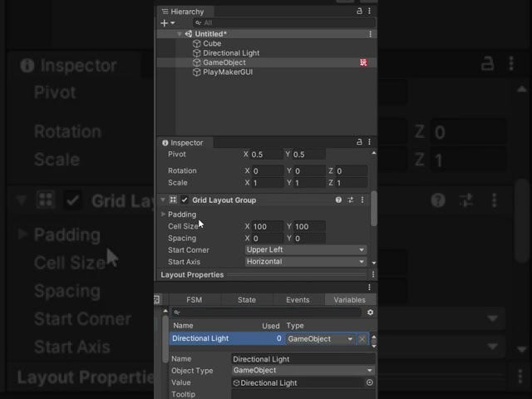
Task: Select PlayMakerGUI in the Hierarchy
Action: point(228,72)
